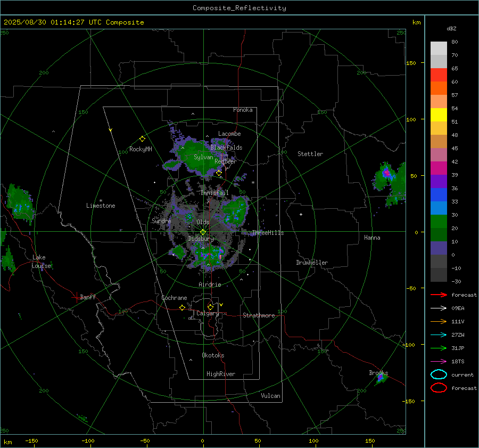Click the yellow diamond marker near Cochrane
Screen dimensions: 479x448
point(182,308)
